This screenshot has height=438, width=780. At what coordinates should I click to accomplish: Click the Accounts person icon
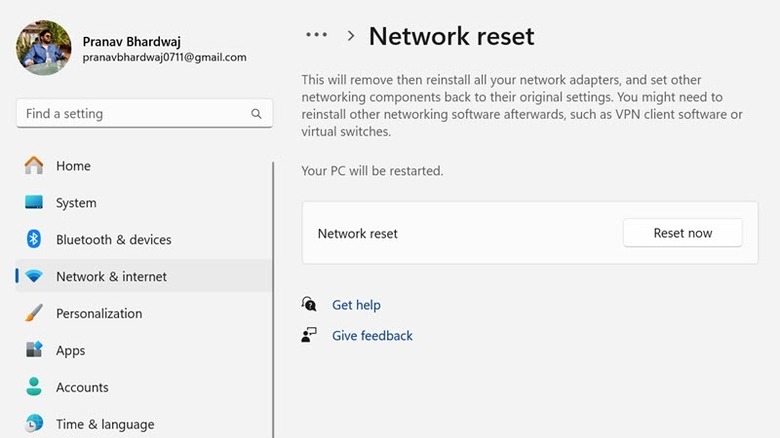34,388
